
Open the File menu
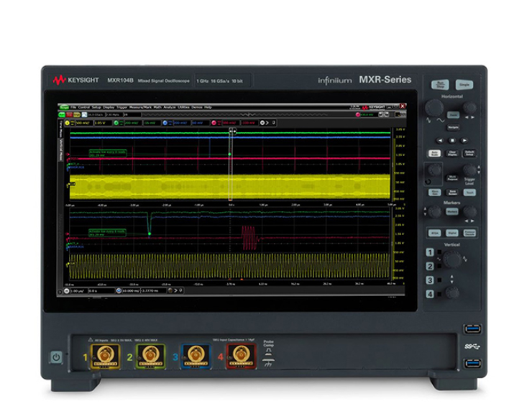[x=73, y=107]
